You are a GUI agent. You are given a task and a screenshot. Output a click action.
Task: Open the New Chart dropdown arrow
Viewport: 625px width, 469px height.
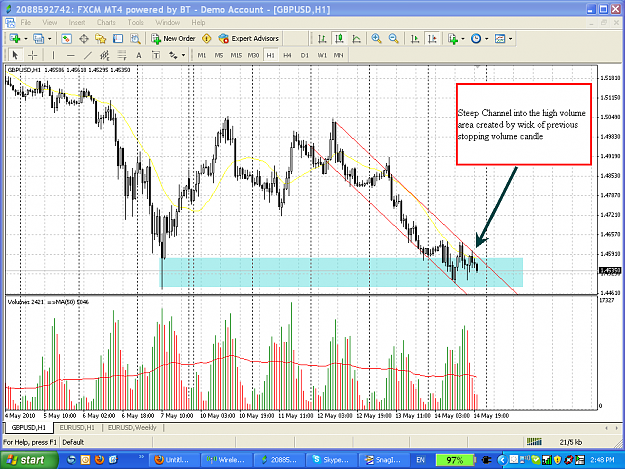(26, 39)
